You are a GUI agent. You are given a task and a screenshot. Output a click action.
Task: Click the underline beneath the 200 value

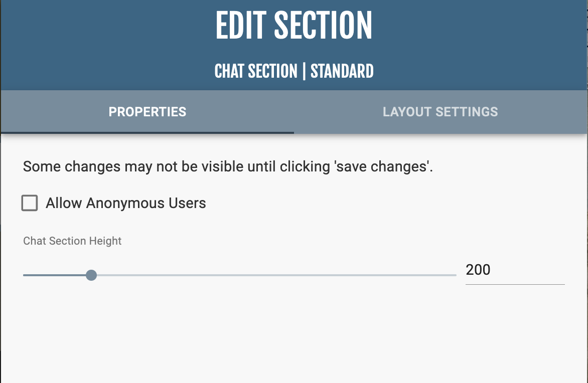[515, 284]
